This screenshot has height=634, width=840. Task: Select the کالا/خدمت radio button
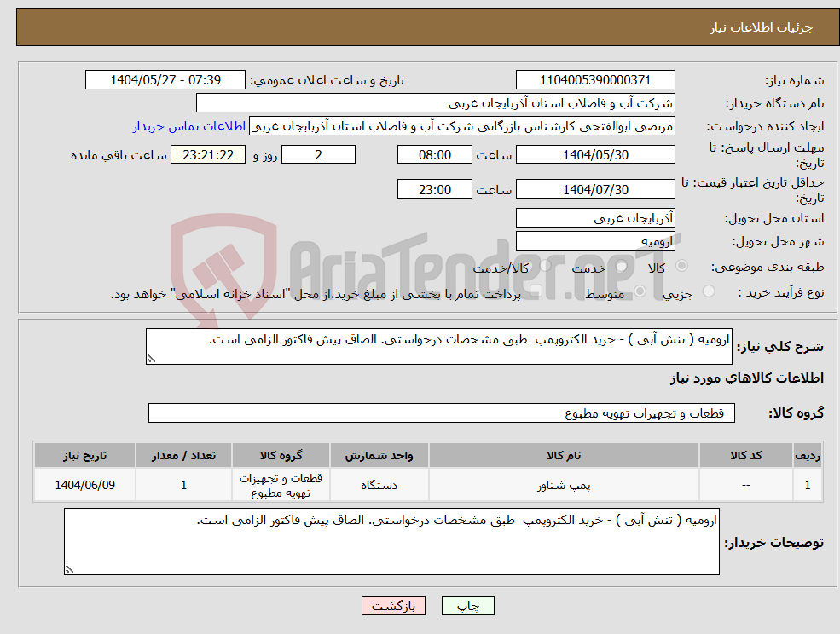545,266
